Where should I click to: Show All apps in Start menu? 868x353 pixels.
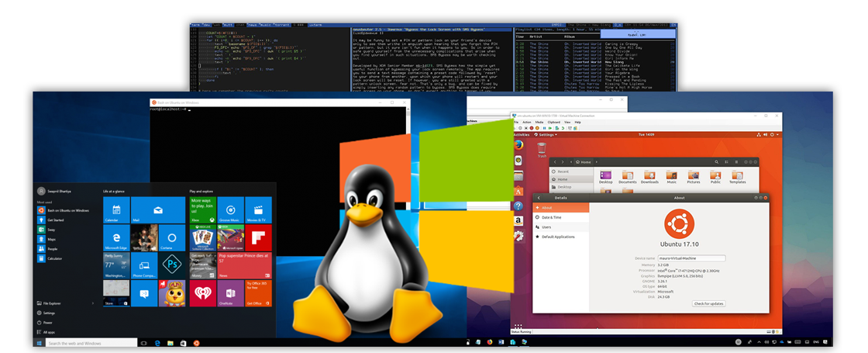[46, 332]
